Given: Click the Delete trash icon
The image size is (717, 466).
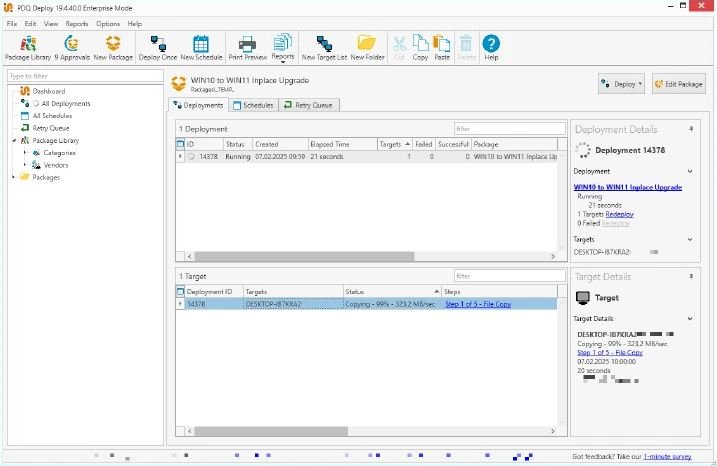Looking at the screenshot, I should tap(466, 48).
